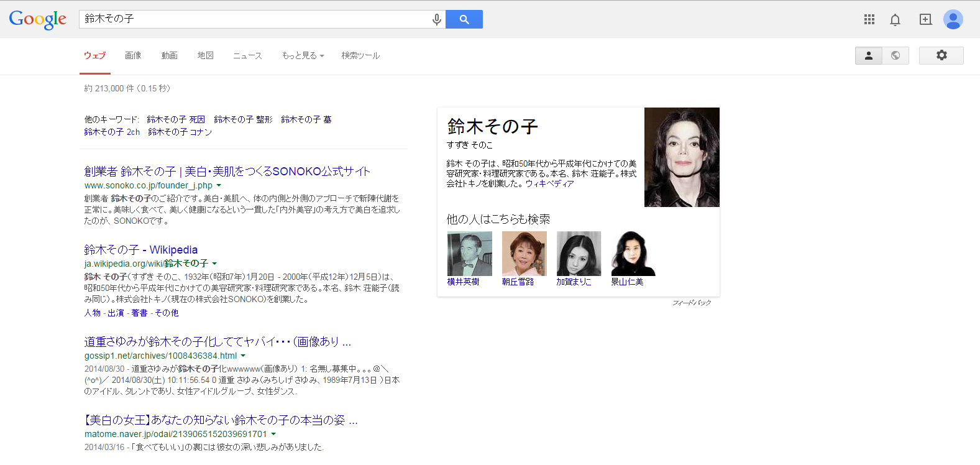Show personal results person toggle
The width and height of the screenshot is (980, 465).
pyautogui.click(x=869, y=55)
